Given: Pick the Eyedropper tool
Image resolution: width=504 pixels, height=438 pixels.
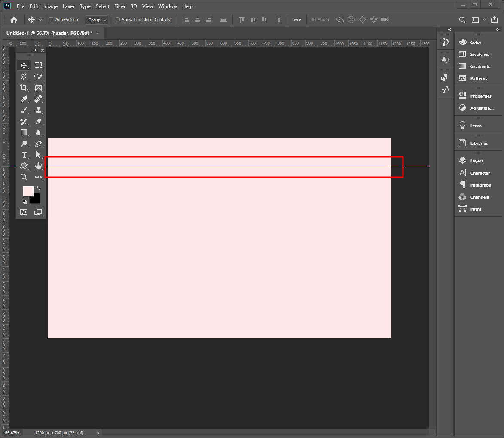Looking at the screenshot, I should coord(24,99).
